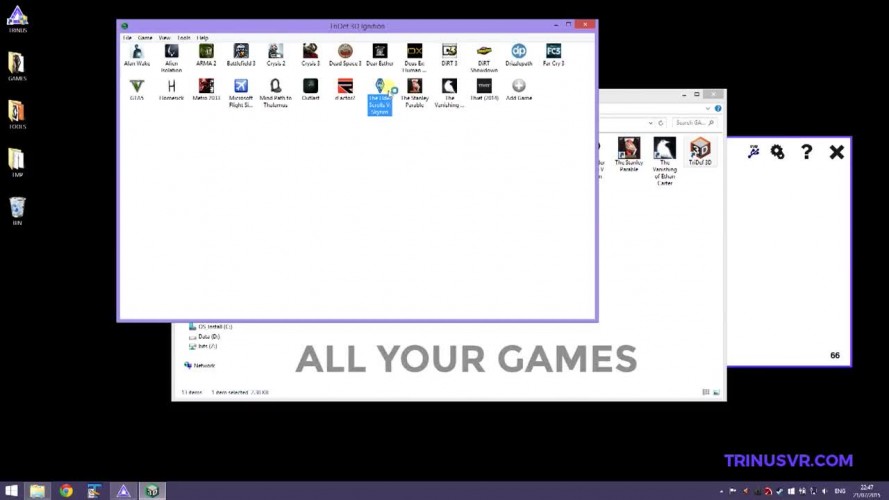
Task: Open Trinus settings gears icon
Action: (777, 151)
